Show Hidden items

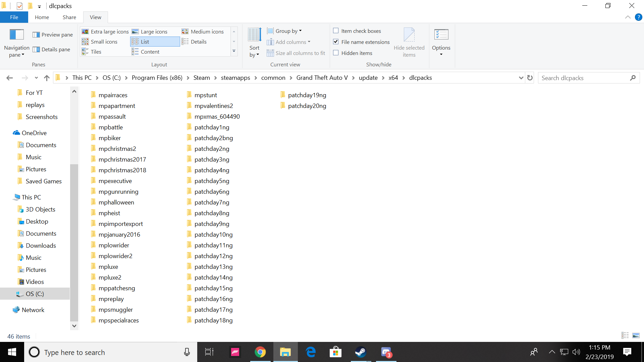click(x=336, y=53)
